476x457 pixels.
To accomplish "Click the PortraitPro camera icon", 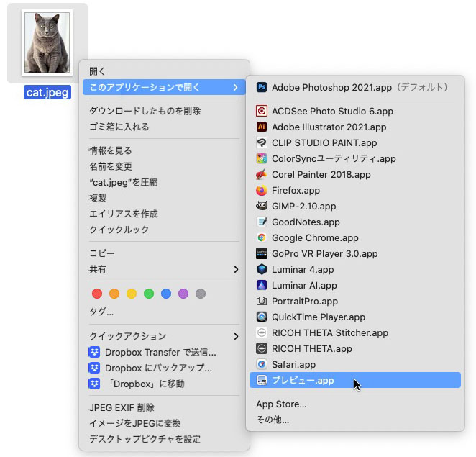I will (x=262, y=301).
